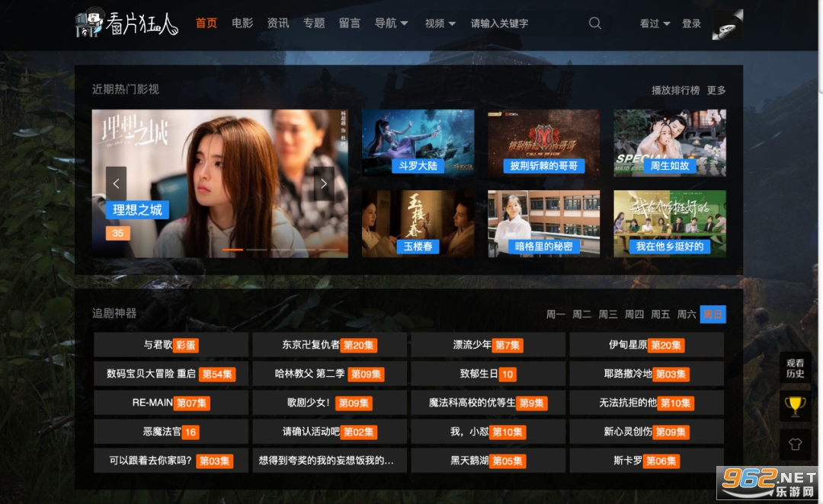Open 耶路撒冷地 第03集 entry
Image resolution: width=823 pixels, height=504 pixels.
pyautogui.click(x=647, y=374)
